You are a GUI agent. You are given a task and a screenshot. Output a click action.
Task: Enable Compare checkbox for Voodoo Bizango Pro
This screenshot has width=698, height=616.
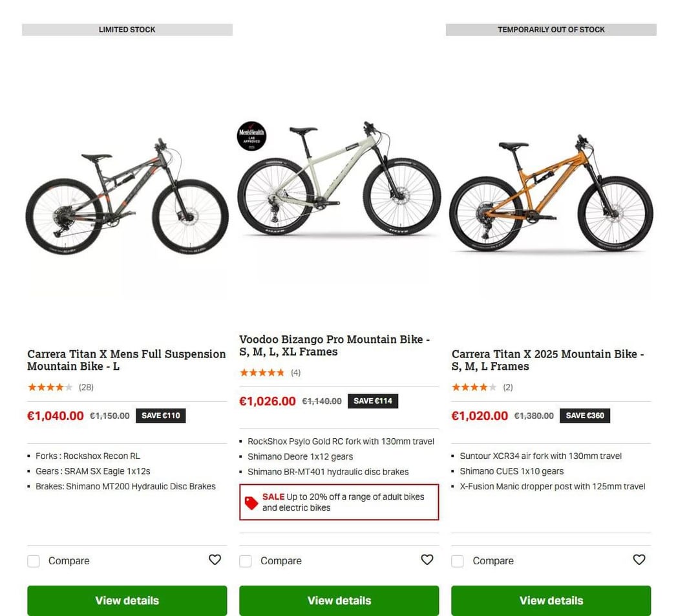click(246, 561)
